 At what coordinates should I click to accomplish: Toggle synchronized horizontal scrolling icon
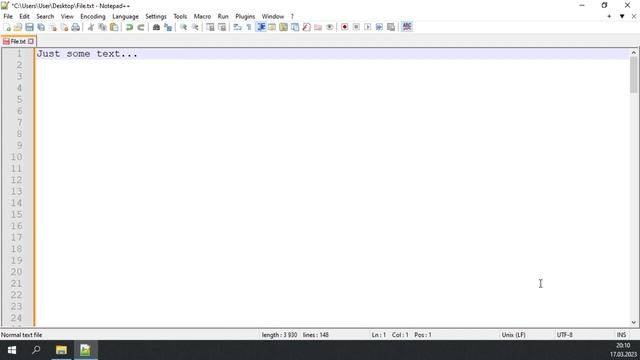pyautogui.click(x=222, y=27)
